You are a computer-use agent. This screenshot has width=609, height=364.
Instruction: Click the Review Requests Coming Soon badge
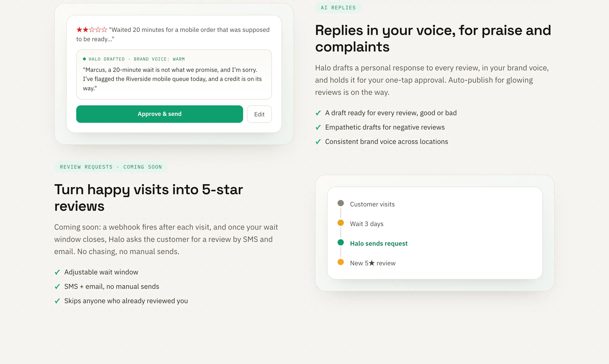[111, 167]
